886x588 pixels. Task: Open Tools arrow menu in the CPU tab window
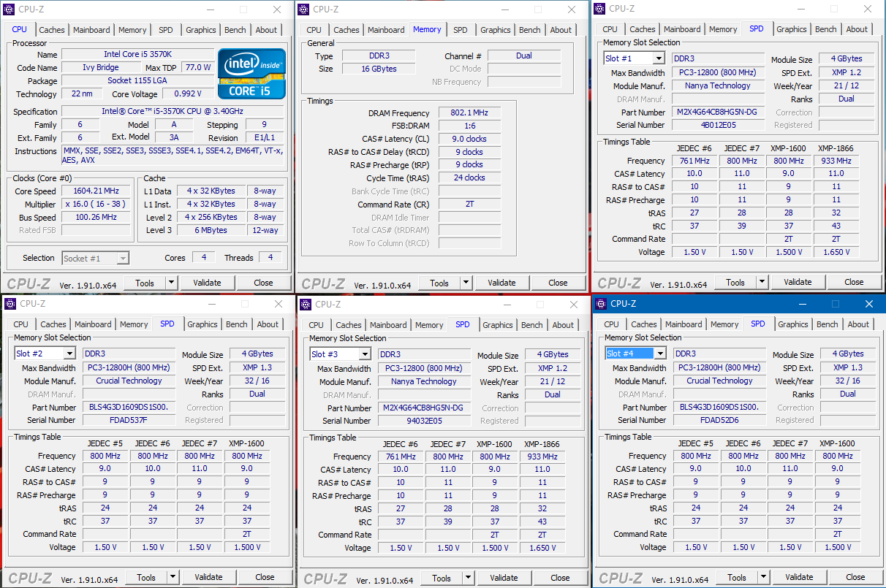point(171,283)
